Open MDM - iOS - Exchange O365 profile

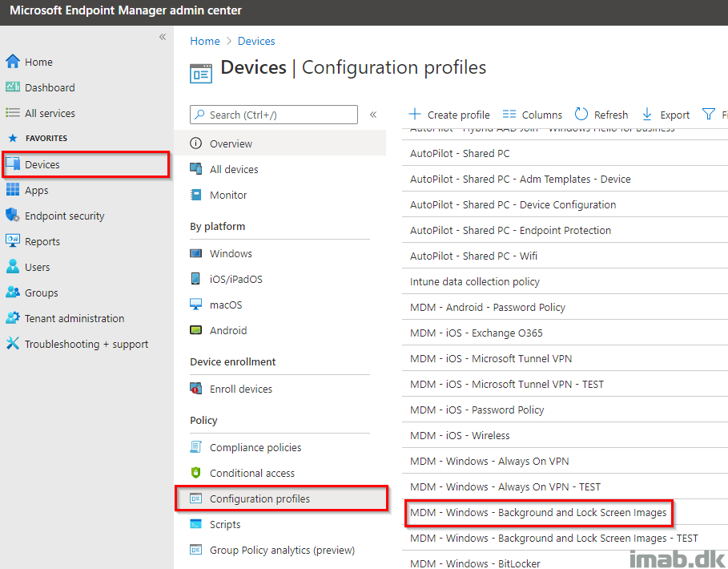pos(477,333)
